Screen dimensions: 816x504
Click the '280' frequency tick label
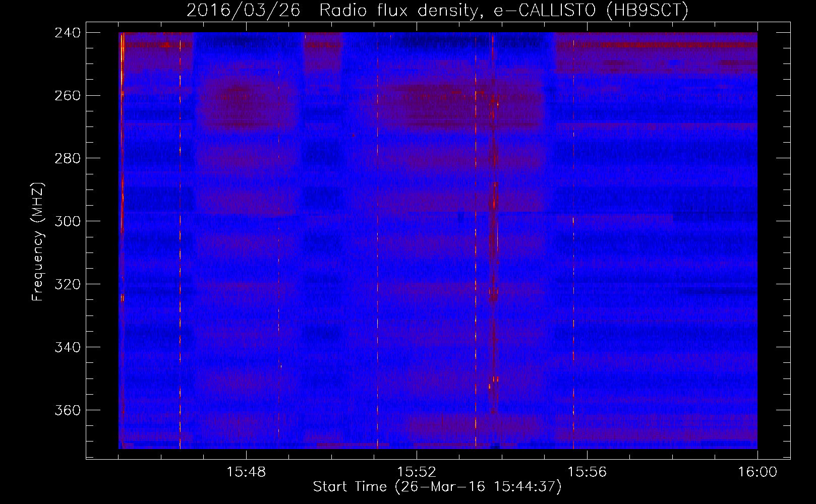(67, 158)
